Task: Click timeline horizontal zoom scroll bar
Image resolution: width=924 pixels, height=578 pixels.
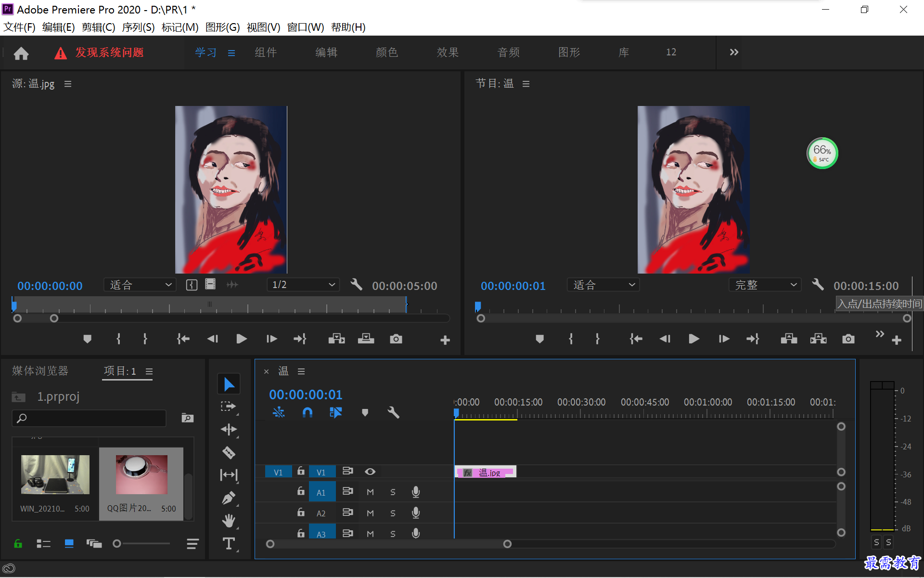Action: point(389,544)
